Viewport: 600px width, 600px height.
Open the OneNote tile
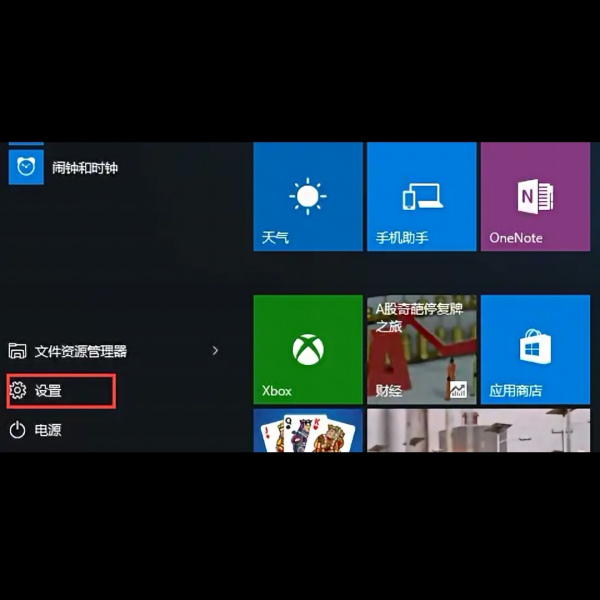point(535,197)
